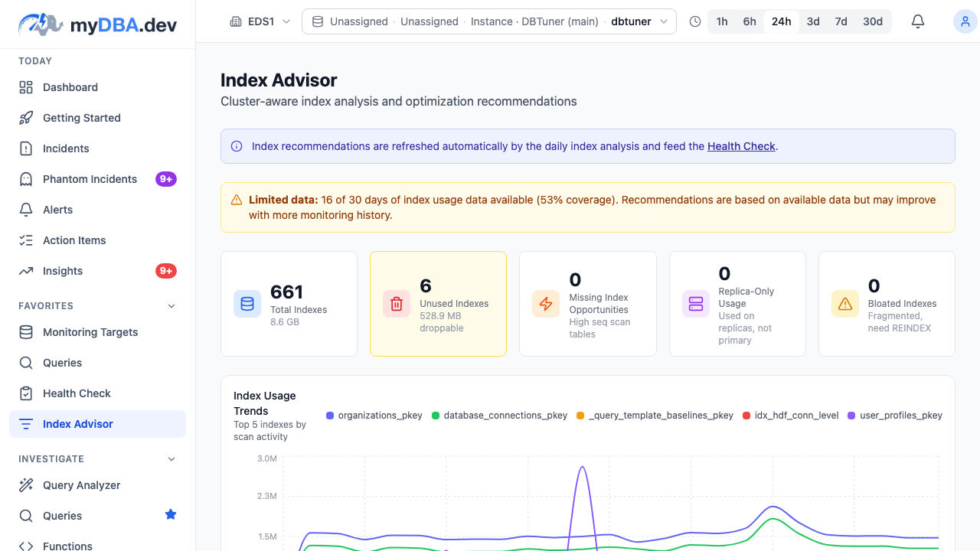Toggle idx_hdf_conn_level legend series

pyautogui.click(x=791, y=416)
